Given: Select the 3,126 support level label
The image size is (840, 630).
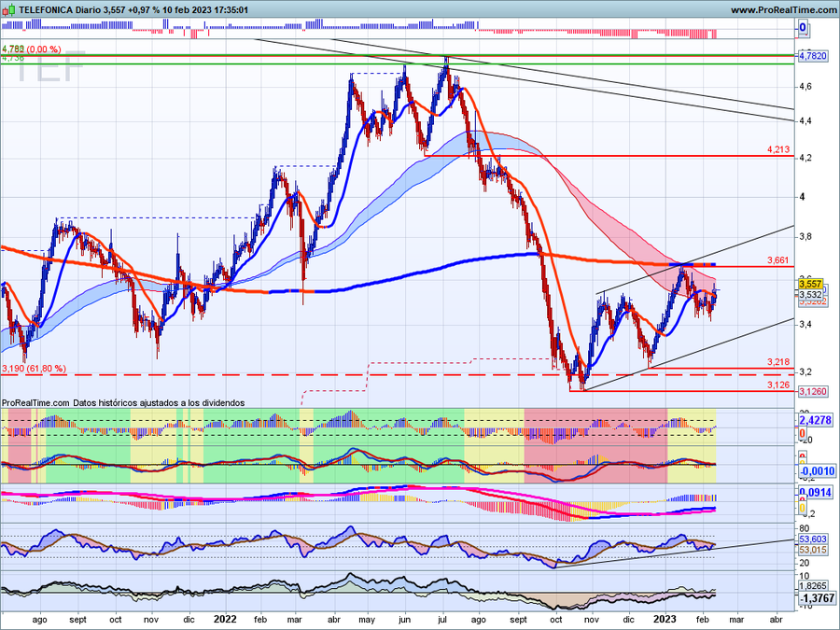Looking at the screenshot, I should tap(777, 385).
